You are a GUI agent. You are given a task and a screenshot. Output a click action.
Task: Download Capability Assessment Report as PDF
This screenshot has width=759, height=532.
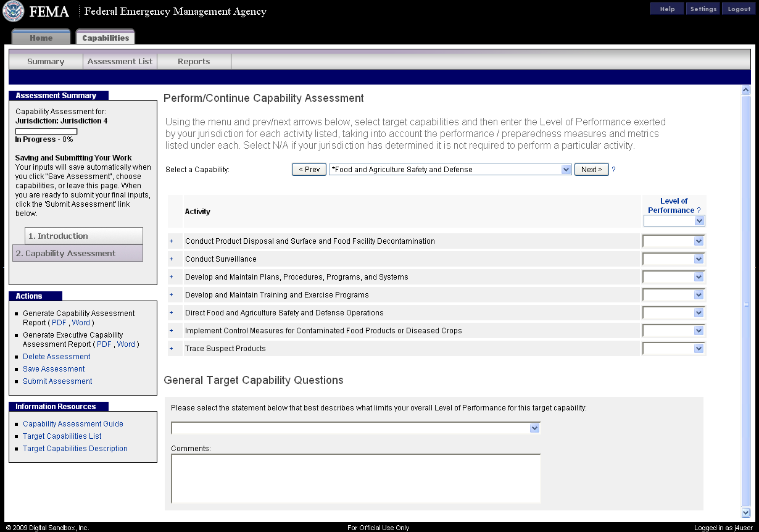pos(59,323)
